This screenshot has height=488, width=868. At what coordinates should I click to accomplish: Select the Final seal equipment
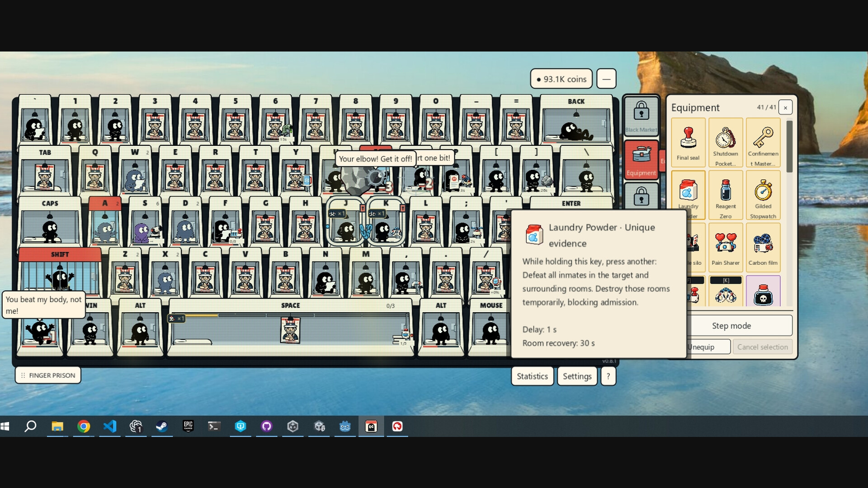tap(688, 143)
